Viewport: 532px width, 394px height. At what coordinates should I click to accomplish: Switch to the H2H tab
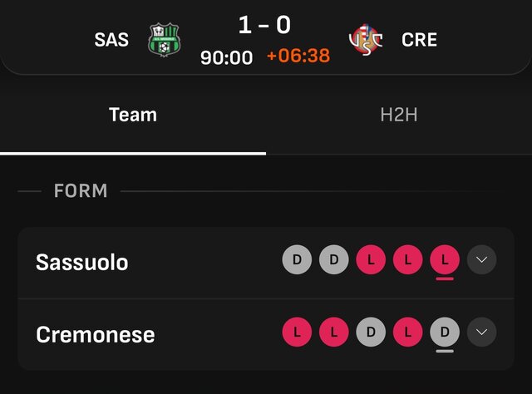399,115
